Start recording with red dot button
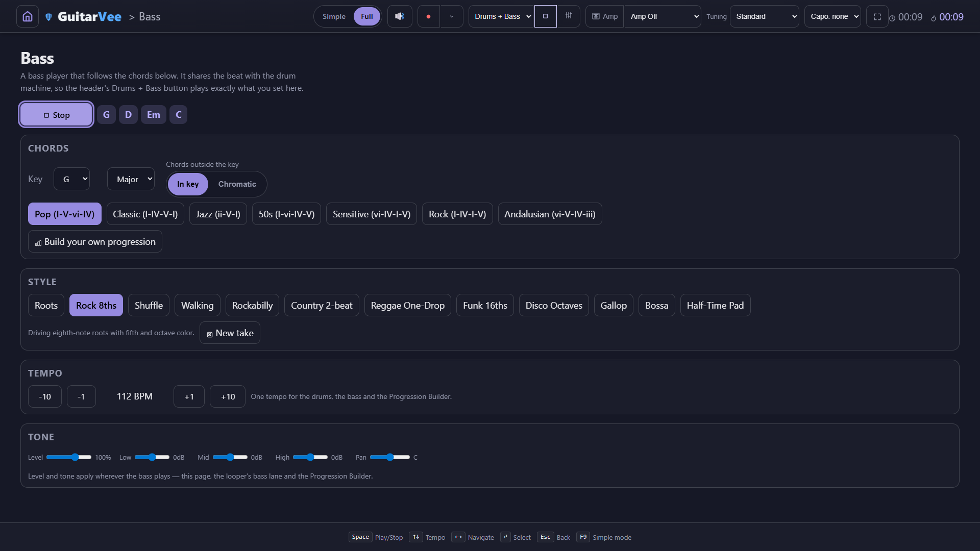 pyautogui.click(x=429, y=16)
